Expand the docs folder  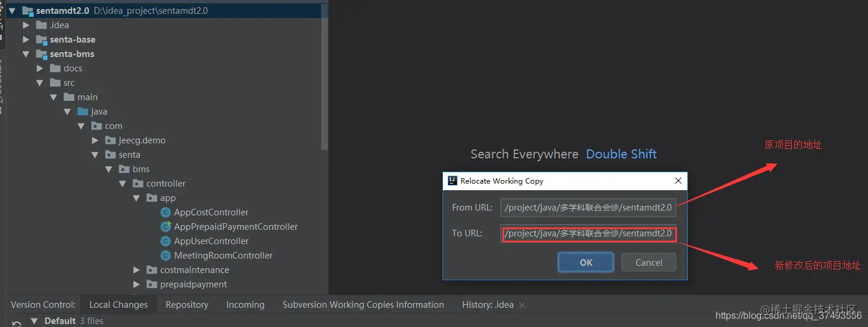(40, 68)
